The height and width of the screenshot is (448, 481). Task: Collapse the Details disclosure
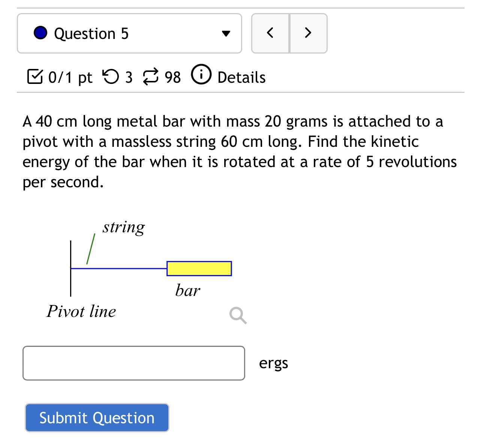[x=241, y=77]
